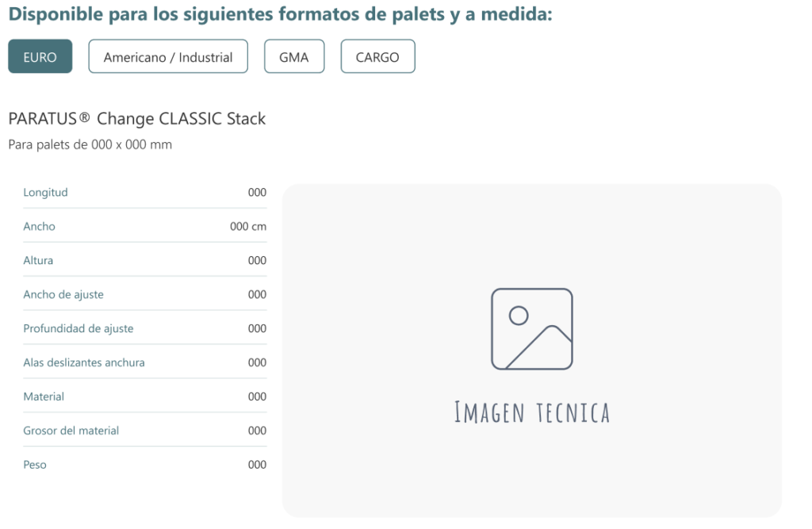Select the EURO pallet format tab
The width and height of the screenshot is (812, 529).
40,57
